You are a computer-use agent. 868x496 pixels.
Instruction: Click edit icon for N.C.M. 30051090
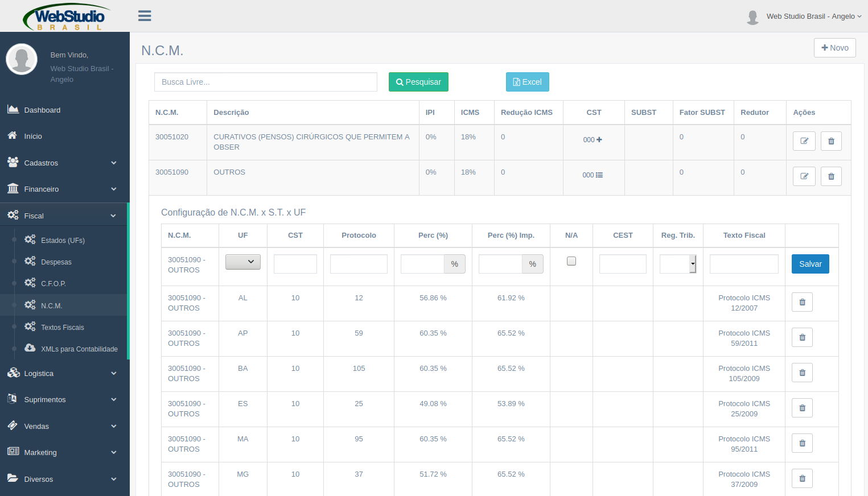(804, 176)
